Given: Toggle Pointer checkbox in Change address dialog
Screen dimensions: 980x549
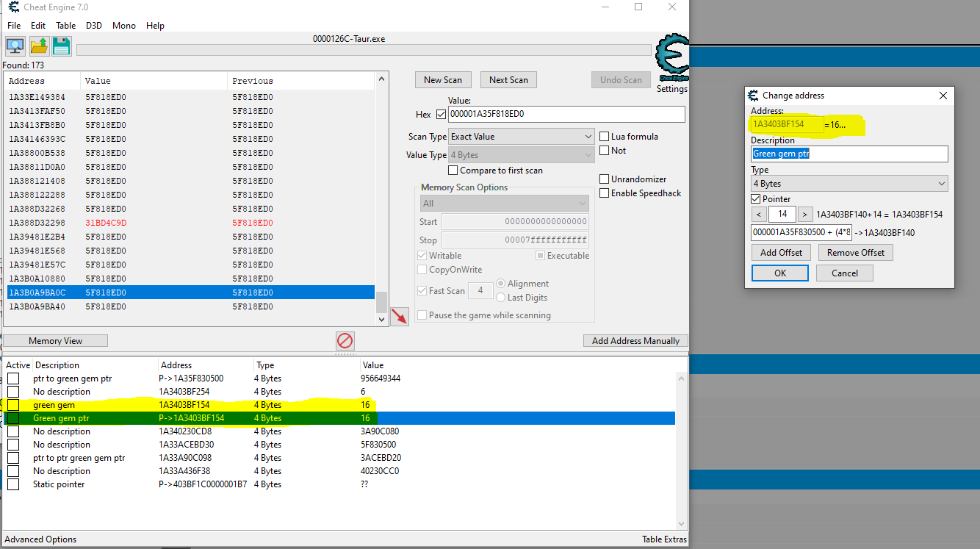Looking at the screenshot, I should 756,199.
